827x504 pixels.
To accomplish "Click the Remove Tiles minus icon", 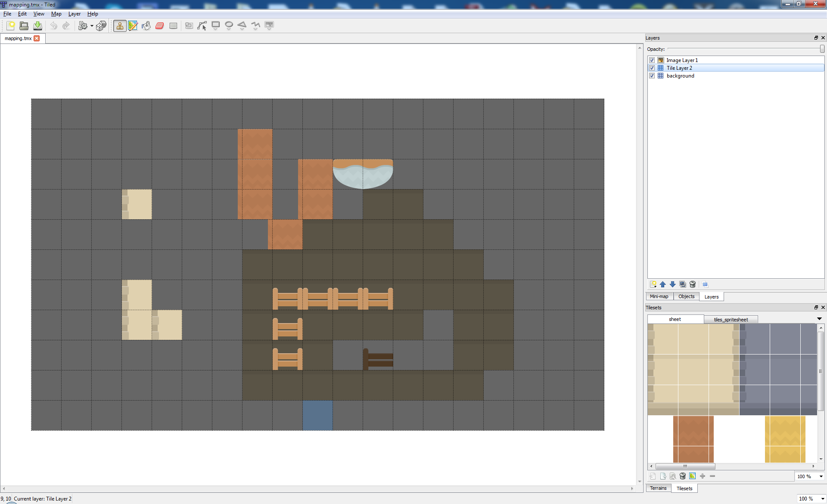I will click(x=712, y=476).
